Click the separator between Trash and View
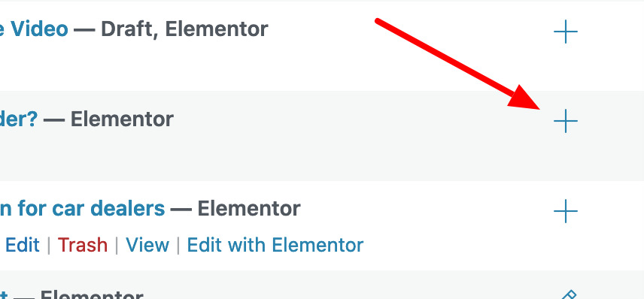 [x=117, y=245]
